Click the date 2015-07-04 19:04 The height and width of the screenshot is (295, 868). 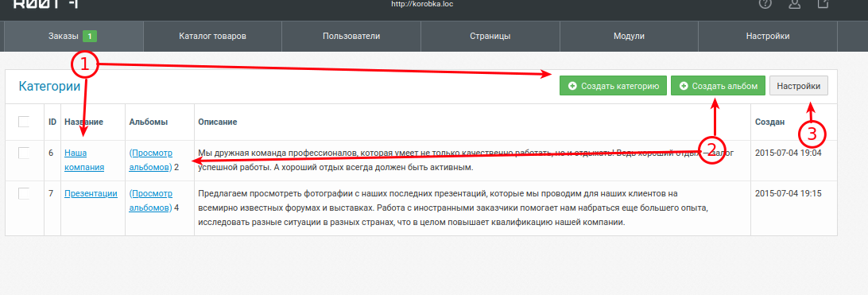pyautogui.click(x=788, y=153)
